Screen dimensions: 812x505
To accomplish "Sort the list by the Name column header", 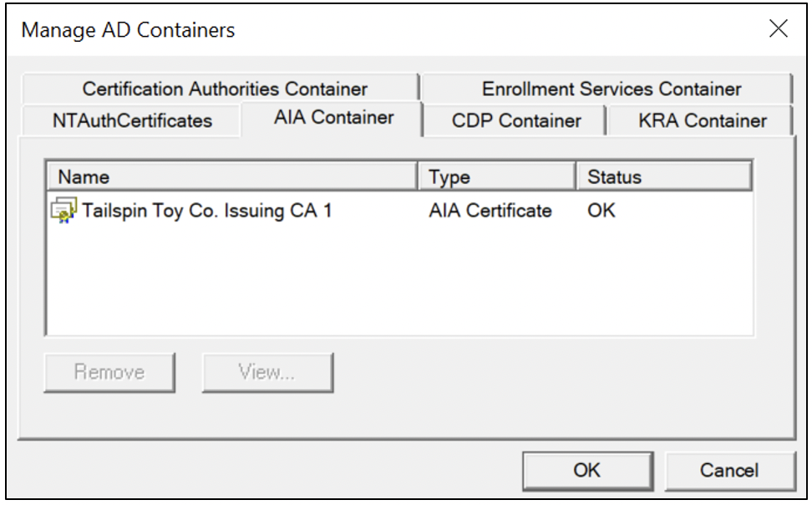I will click(232, 176).
